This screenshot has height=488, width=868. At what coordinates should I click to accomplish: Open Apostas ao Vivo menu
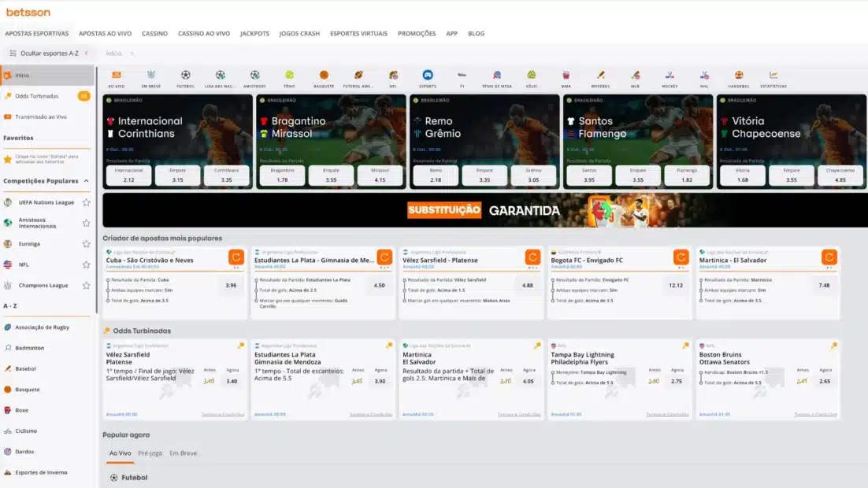tap(106, 34)
